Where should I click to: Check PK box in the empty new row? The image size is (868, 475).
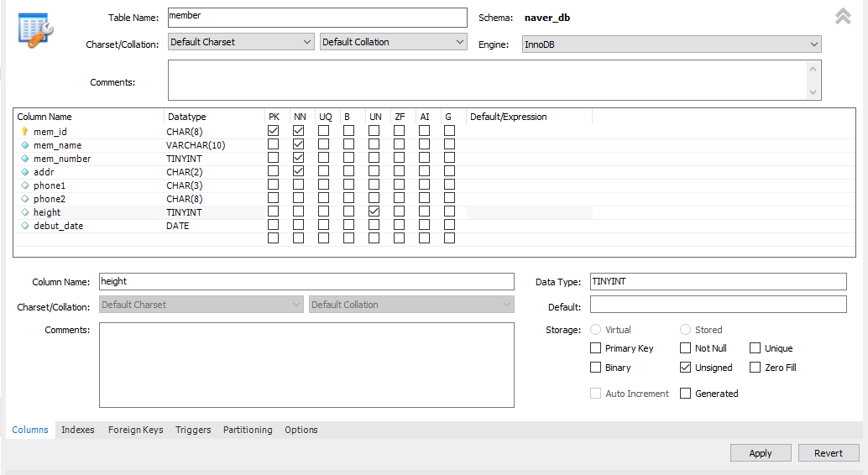(273, 238)
